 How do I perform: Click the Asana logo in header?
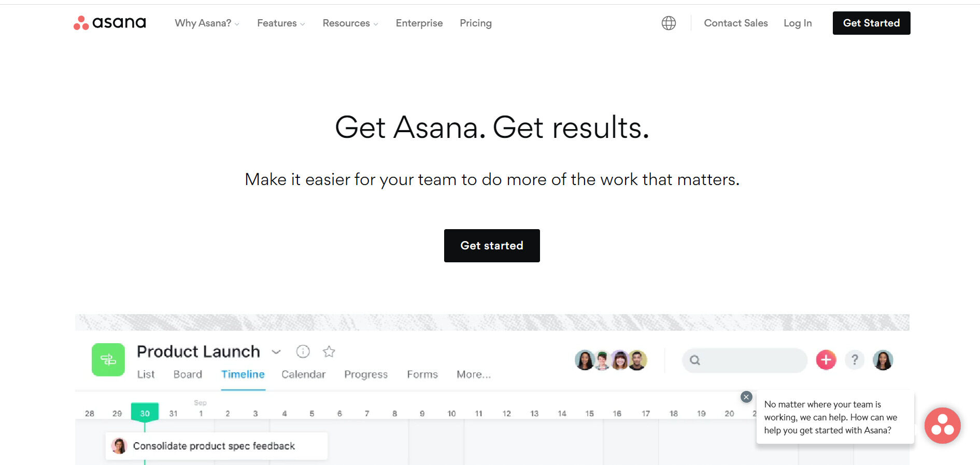pos(110,23)
